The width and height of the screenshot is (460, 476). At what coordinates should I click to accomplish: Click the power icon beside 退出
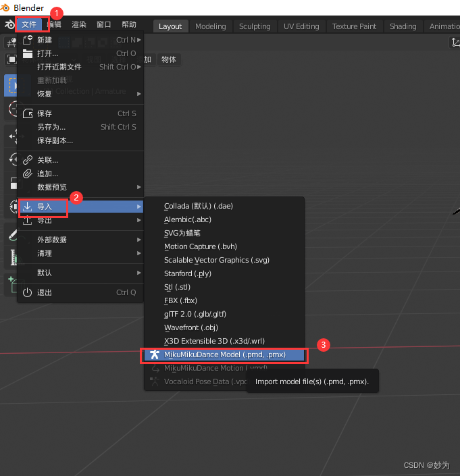coord(27,292)
